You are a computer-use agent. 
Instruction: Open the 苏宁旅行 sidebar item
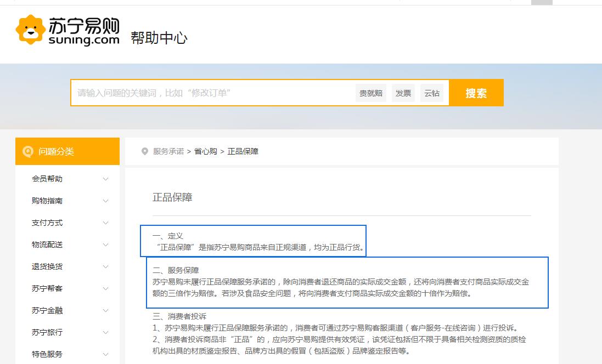pos(47,332)
